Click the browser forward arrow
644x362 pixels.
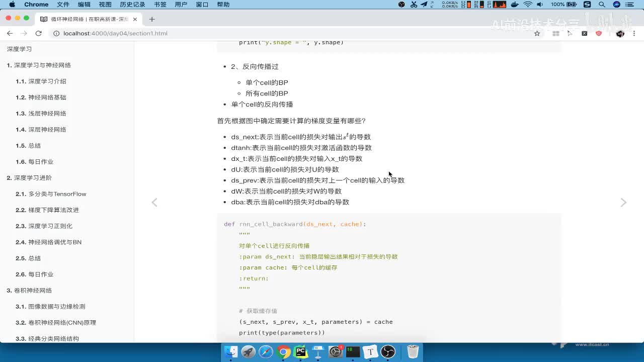pos(24,33)
